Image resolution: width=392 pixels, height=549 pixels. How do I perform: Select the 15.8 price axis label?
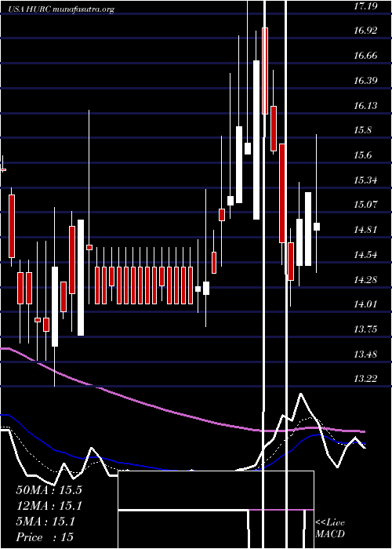[x=362, y=130]
